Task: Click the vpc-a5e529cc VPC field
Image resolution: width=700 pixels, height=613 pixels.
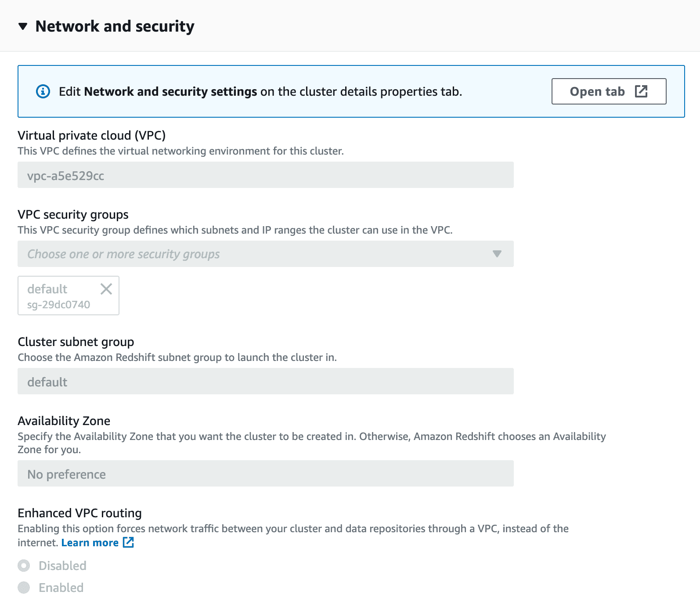Action: tap(265, 175)
